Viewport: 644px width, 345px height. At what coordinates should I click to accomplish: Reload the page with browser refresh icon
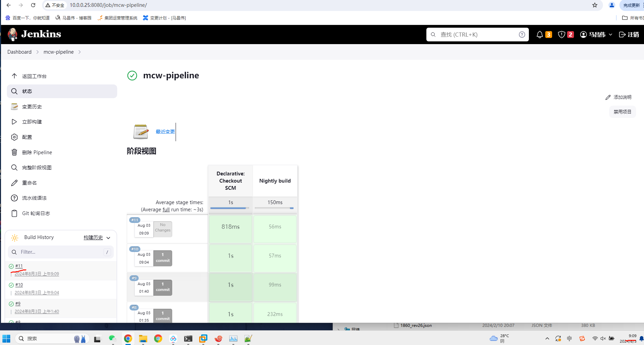click(33, 5)
